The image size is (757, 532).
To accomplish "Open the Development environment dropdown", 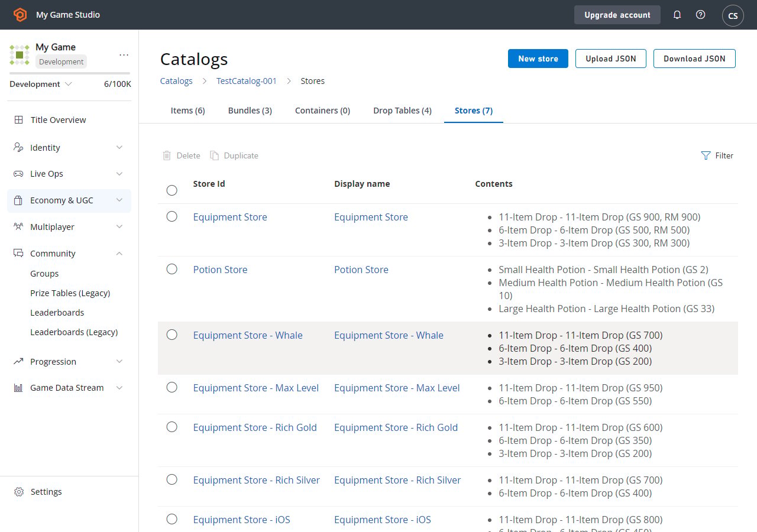I will 41,84.
